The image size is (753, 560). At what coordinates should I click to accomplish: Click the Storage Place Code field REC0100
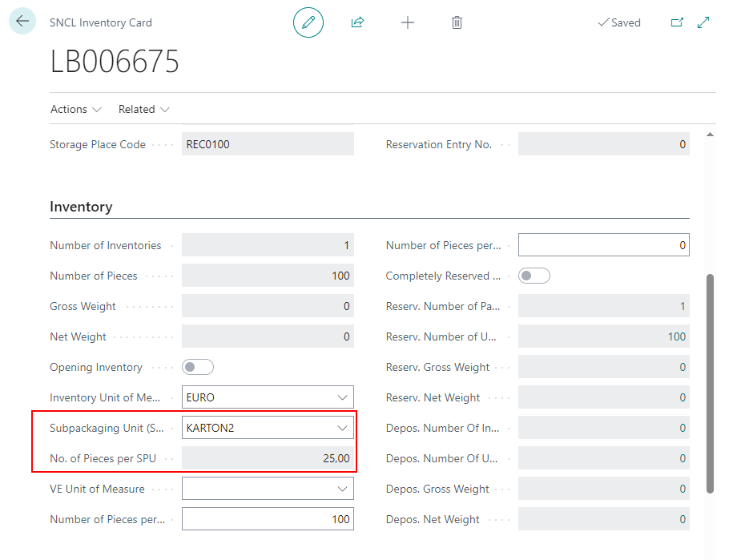(267, 144)
